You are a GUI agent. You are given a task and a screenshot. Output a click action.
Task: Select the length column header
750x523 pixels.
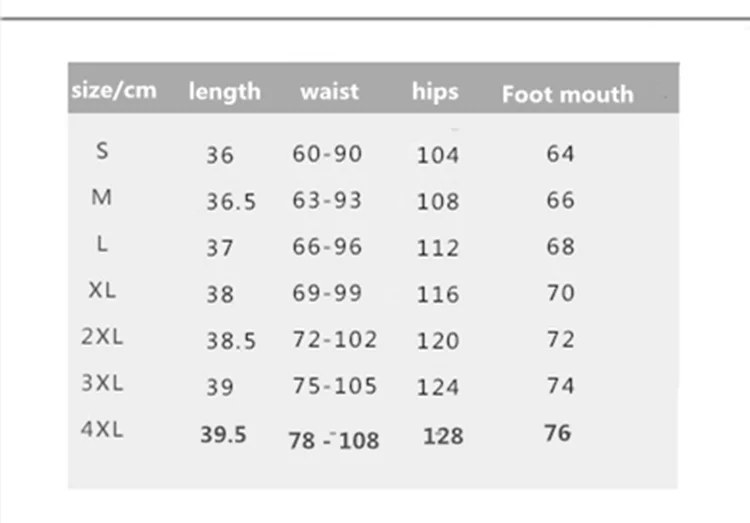[225, 91]
